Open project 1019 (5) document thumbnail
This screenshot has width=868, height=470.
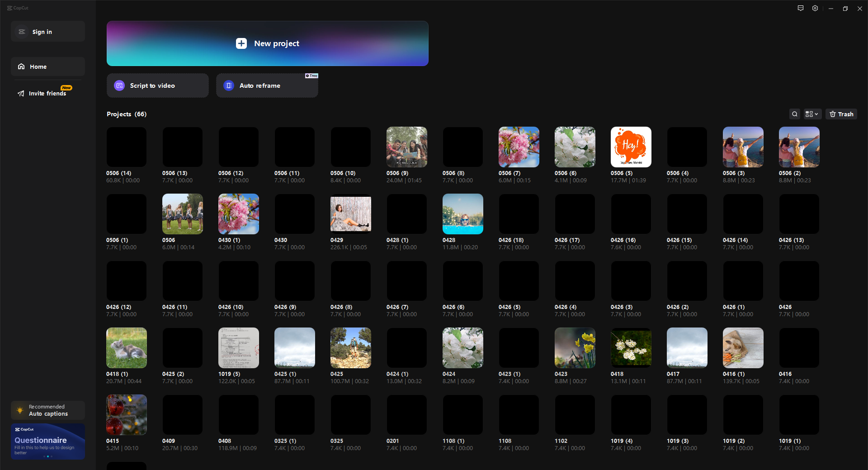click(x=239, y=348)
